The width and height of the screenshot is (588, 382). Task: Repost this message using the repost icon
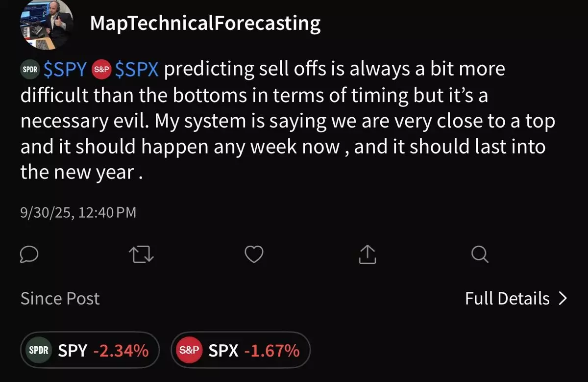[141, 254]
